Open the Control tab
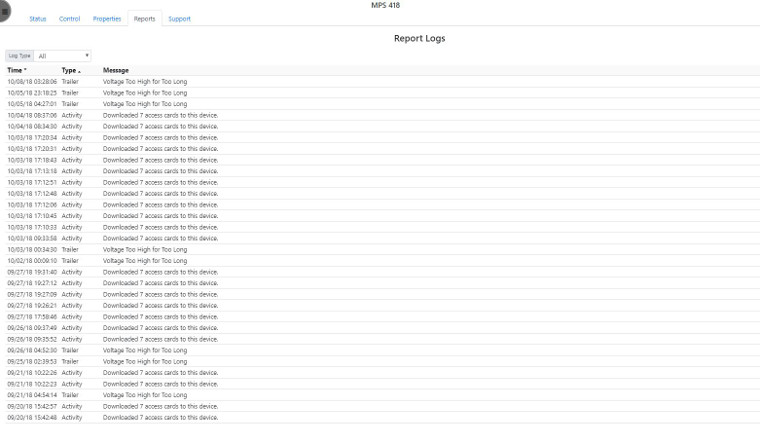 pos(69,19)
